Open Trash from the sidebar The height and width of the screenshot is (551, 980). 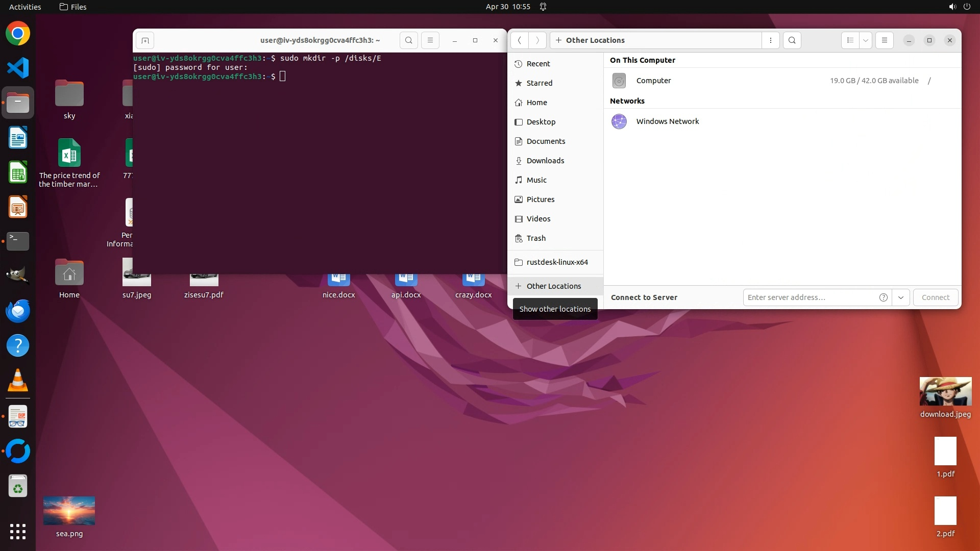tap(536, 238)
